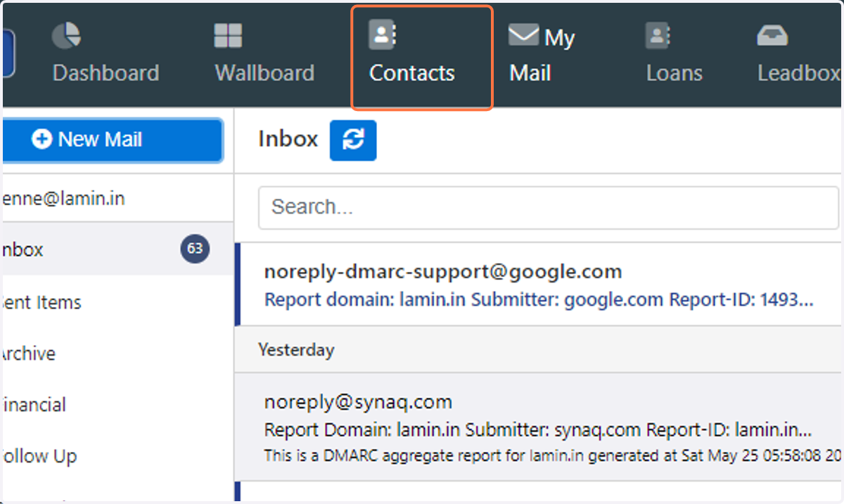This screenshot has width=844, height=504.
Task: Click the My Mail envelope icon
Action: tap(523, 35)
